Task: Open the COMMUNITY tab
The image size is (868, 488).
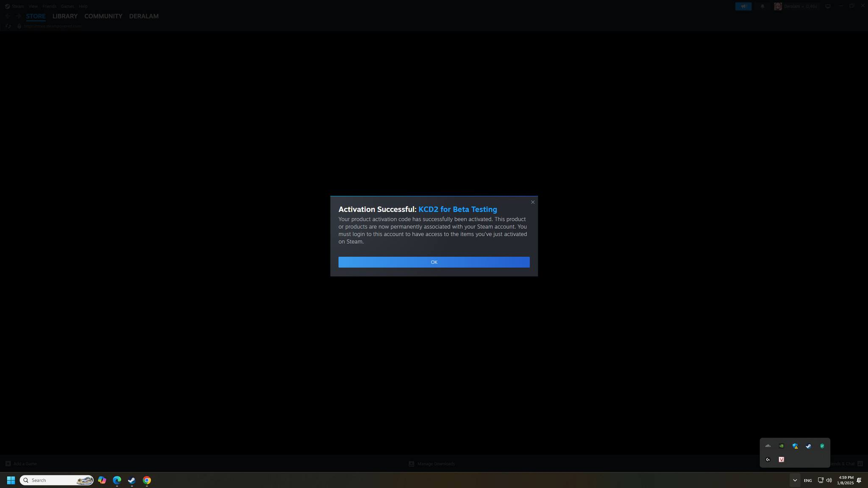Action: tap(103, 16)
